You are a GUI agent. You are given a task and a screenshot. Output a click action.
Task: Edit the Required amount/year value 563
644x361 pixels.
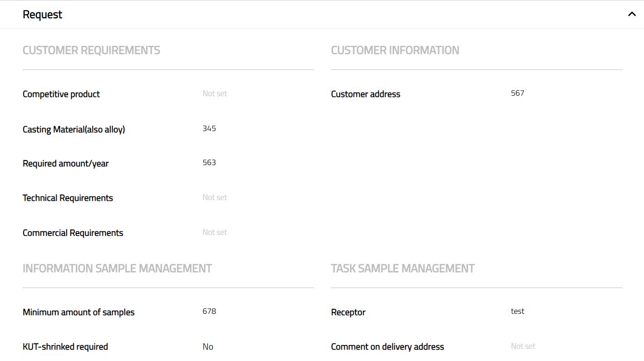pos(209,163)
